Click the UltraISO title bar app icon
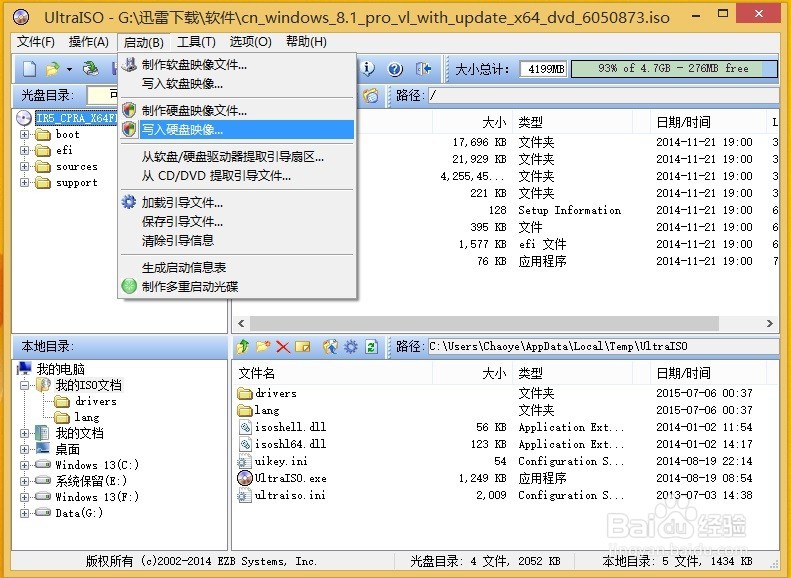 coord(21,17)
